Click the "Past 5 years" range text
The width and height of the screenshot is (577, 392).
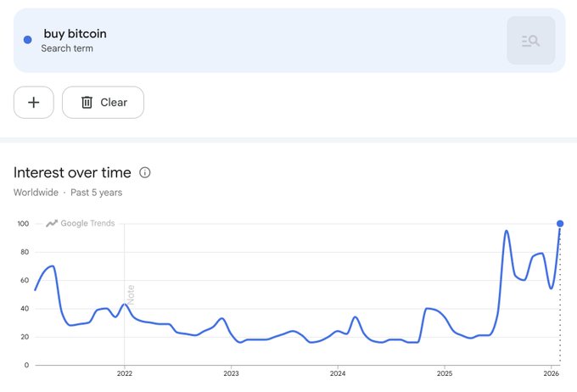tap(97, 193)
